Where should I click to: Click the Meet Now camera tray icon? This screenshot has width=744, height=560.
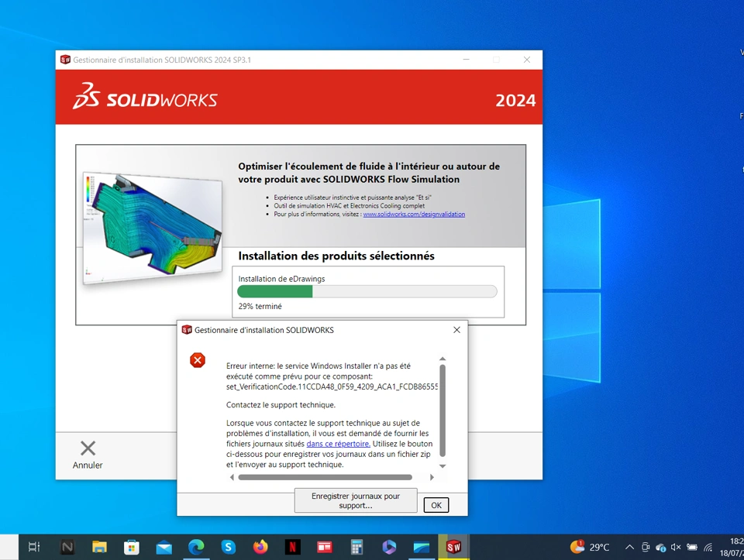pyautogui.click(x=646, y=547)
